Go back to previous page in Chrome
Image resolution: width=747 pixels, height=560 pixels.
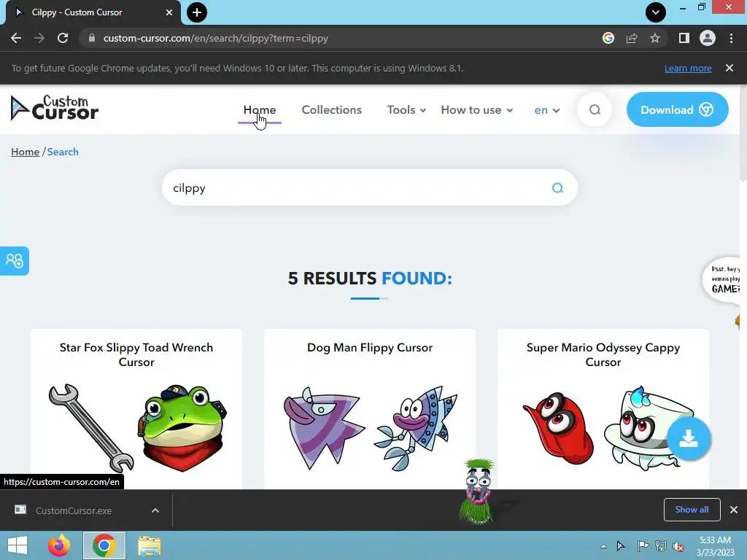click(x=16, y=38)
